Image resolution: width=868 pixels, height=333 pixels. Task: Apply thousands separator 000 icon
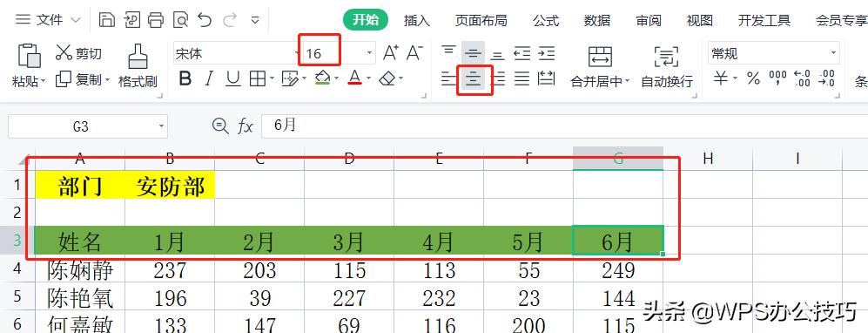tap(777, 78)
